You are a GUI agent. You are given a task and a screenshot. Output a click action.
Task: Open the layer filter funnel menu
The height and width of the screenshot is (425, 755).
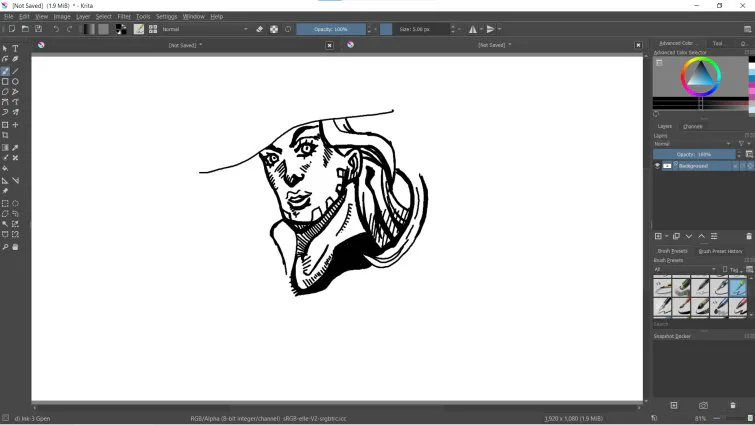[x=741, y=143]
